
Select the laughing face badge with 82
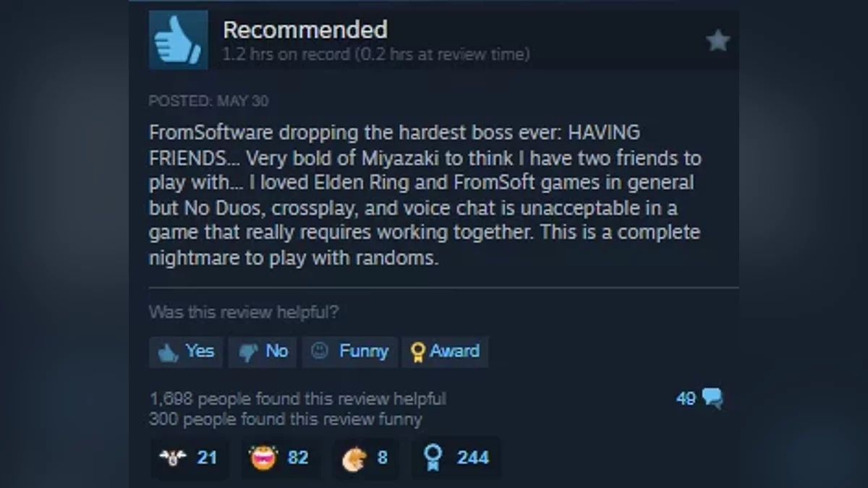click(x=279, y=458)
